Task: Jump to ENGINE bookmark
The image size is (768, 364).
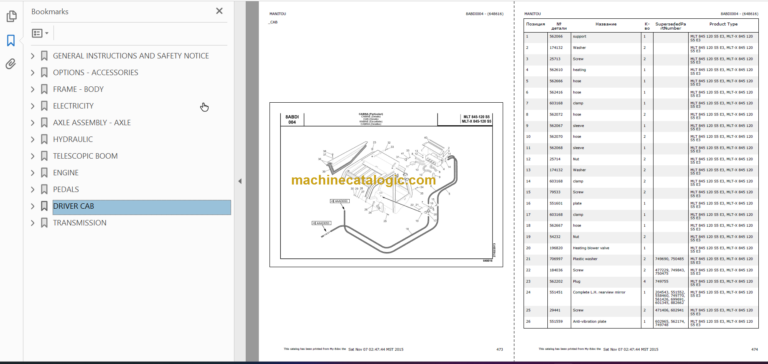Action: (x=66, y=172)
